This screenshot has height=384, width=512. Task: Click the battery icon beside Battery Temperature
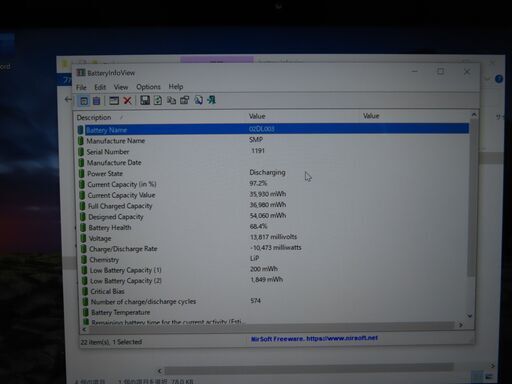[x=86, y=312]
